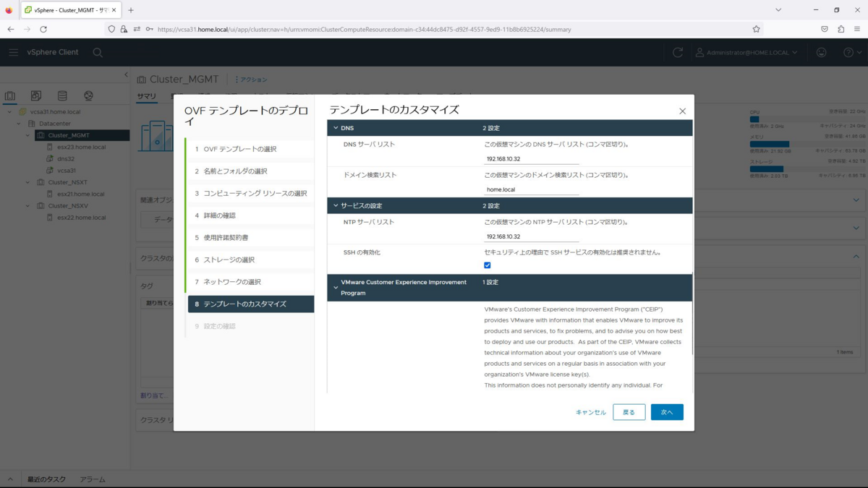
Task: Open the Pocket save icon
Action: point(824,29)
